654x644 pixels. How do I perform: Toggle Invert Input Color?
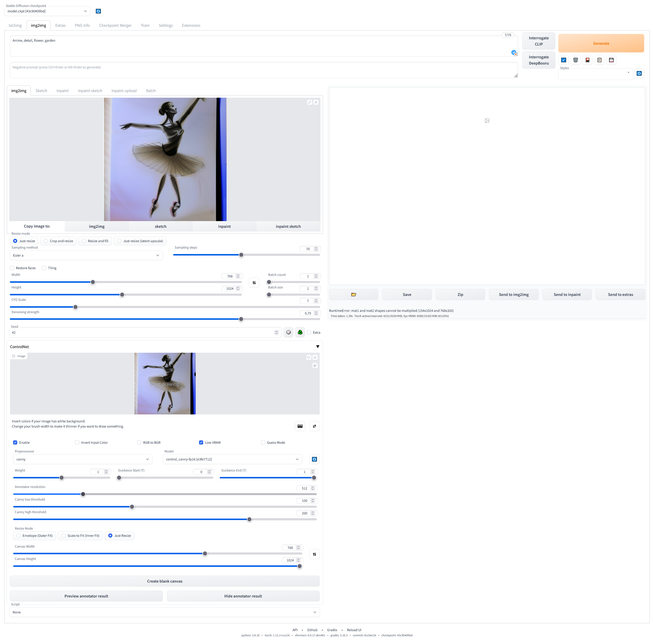[77, 443]
